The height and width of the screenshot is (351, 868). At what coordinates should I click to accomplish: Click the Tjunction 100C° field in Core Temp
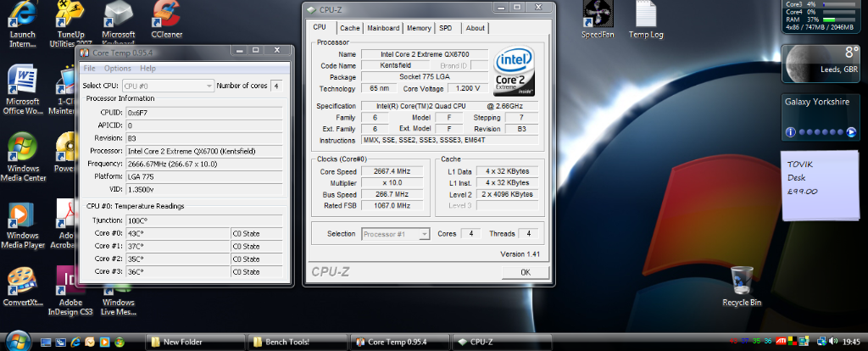pyautogui.click(x=204, y=220)
